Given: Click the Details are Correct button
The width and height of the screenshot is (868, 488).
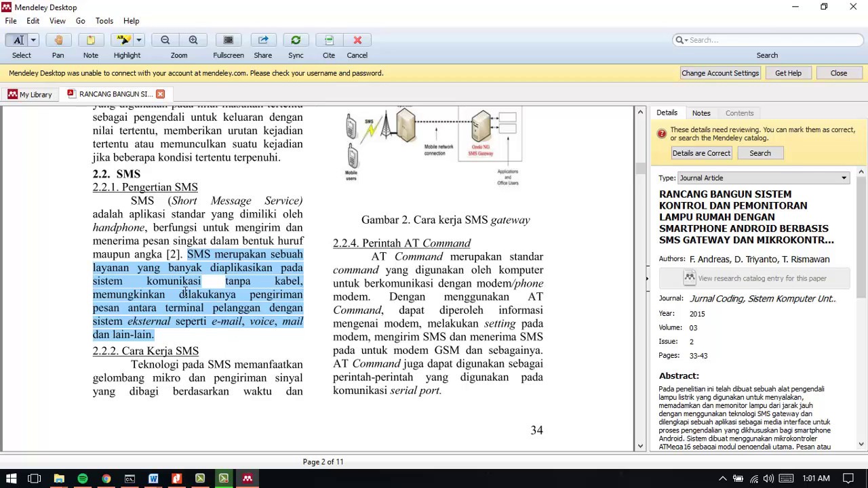Looking at the screenshot, I should [x=701, y=153].
